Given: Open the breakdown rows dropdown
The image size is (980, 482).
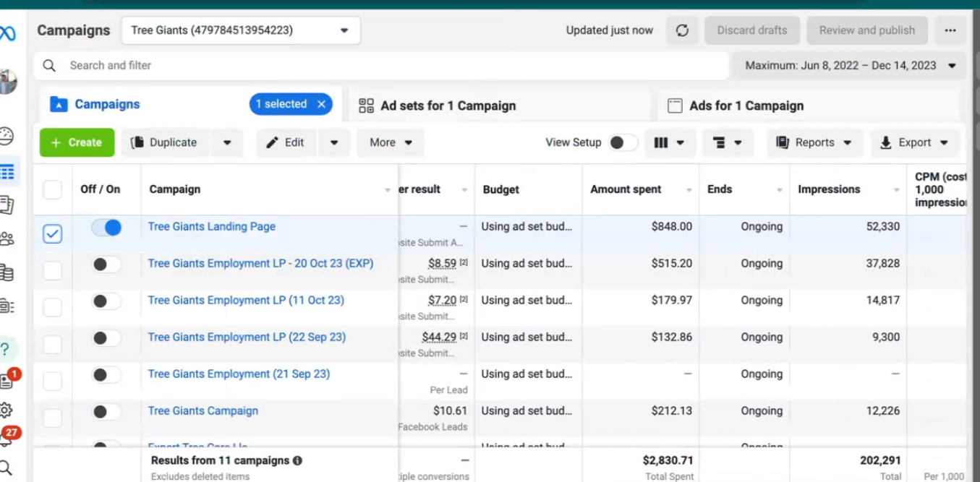Looking at the screenshot, I should pos(728,143).
